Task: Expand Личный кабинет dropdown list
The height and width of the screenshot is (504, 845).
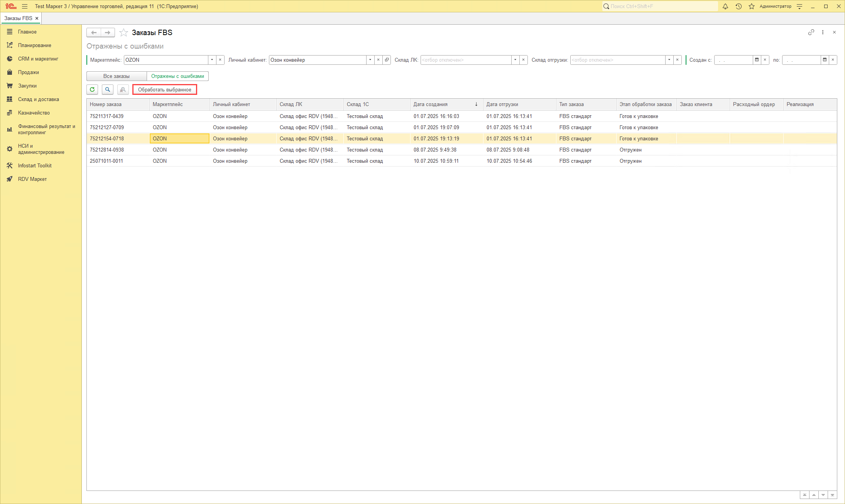Action: pos(370,60)
